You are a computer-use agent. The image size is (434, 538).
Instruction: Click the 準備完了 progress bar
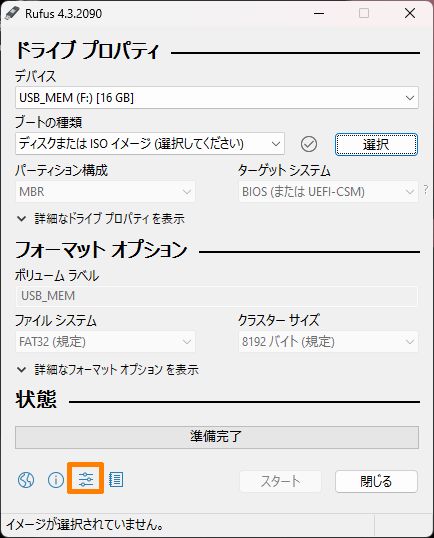coord(217,437)
